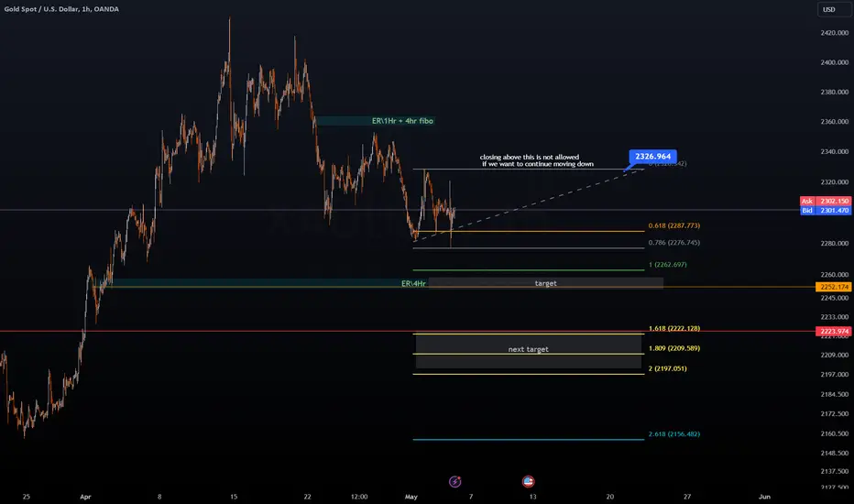This screenshot has width=854, height=504.
Task: Click the 2 (2197.051) fib label
Action: (668, 368)
